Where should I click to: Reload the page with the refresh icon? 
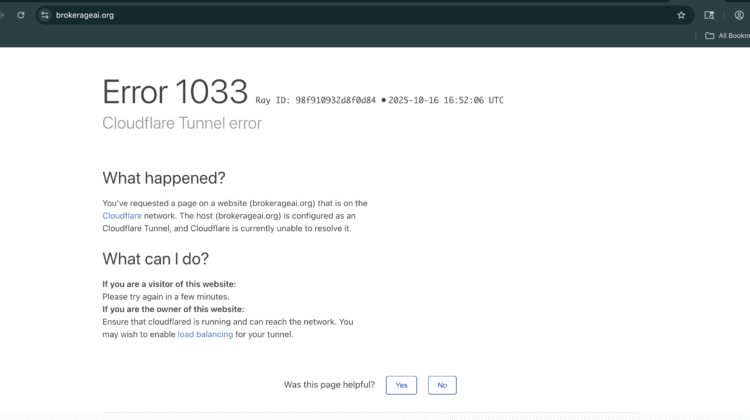click(21, 15)
